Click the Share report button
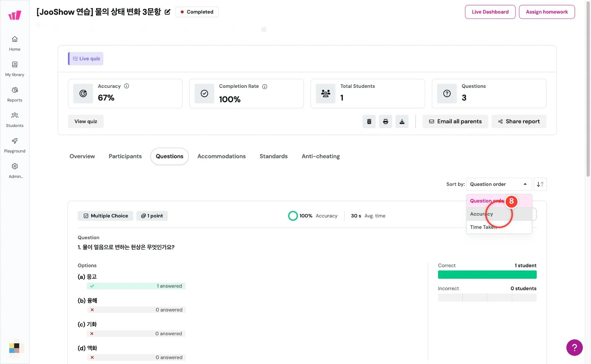Screen dimensions: 591x364 [x=519, y=121]
